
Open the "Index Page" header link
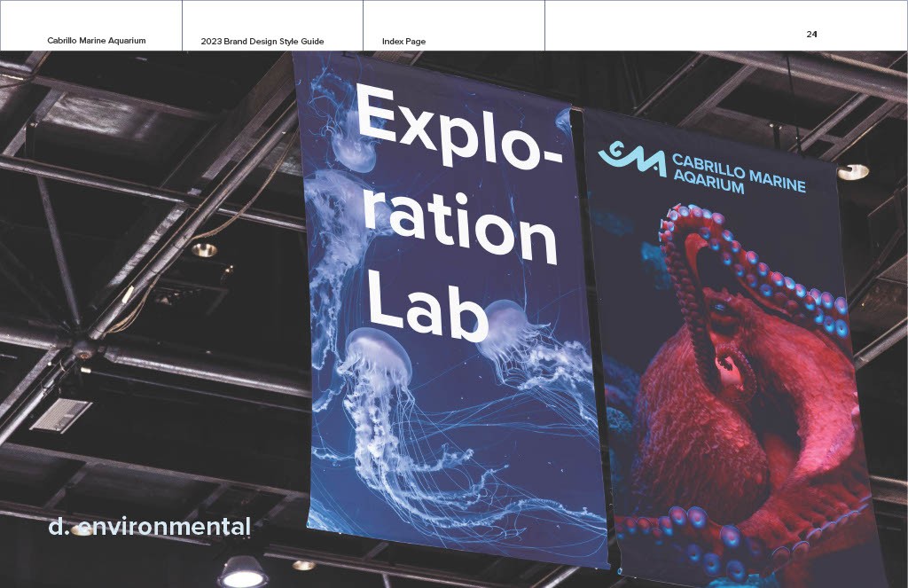point(403,42)
